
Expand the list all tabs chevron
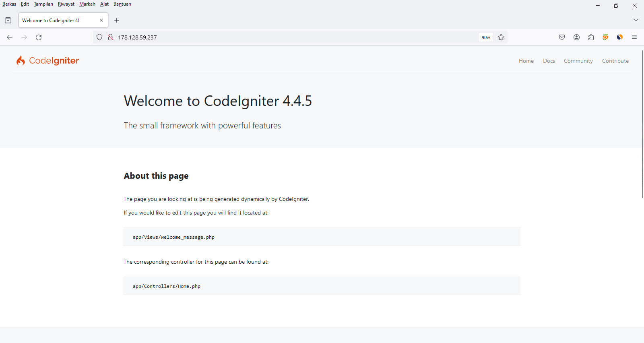coord(636,20)
